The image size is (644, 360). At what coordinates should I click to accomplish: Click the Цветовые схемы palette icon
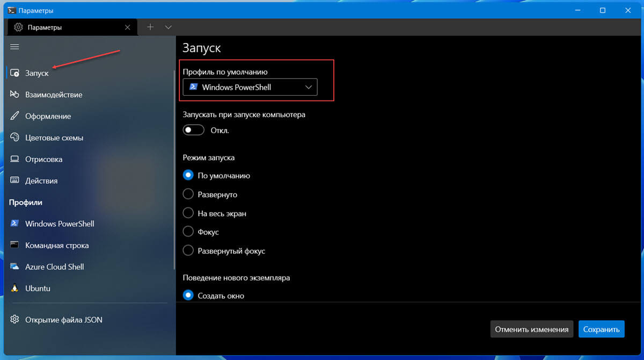pyautogui.click(x=15, y=138)
